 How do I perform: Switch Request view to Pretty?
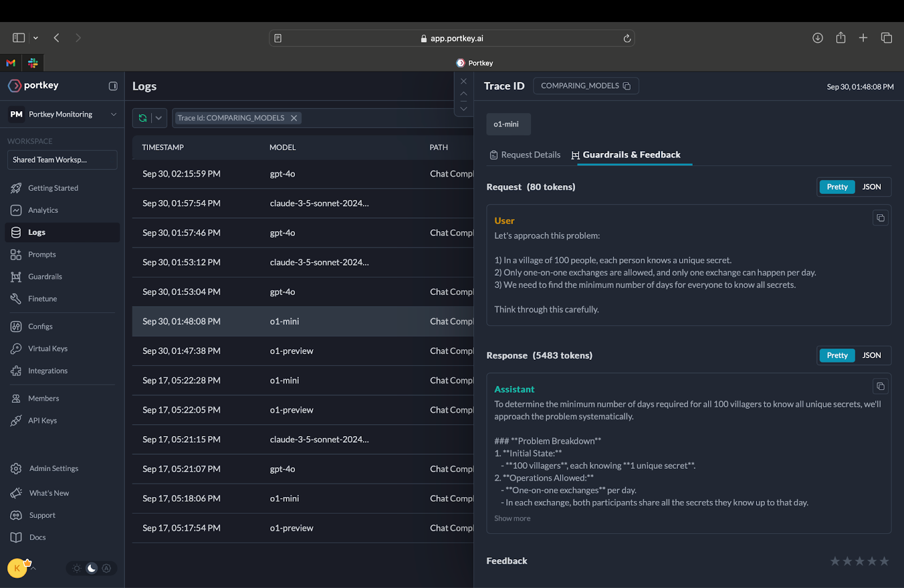(x=837, y=187)
